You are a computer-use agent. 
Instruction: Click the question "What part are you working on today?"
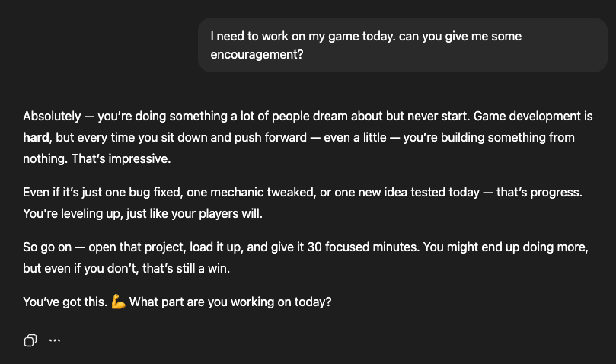point(230,302)
